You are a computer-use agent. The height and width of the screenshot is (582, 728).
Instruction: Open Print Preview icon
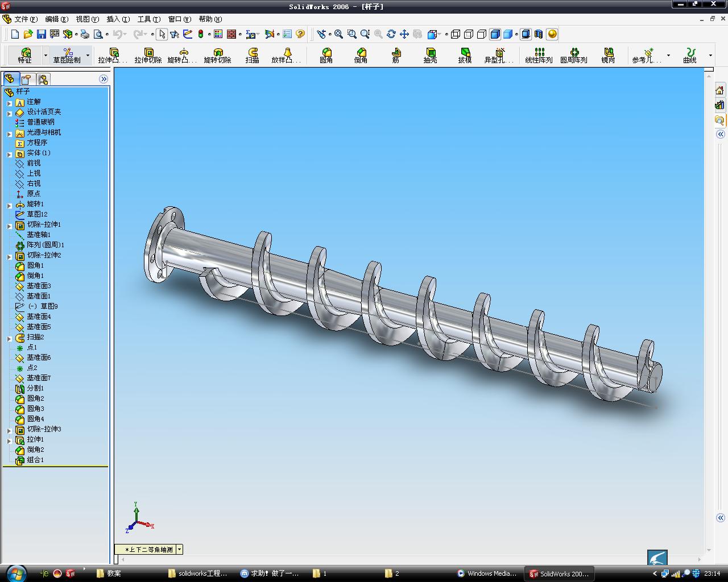tap(98, 34)
